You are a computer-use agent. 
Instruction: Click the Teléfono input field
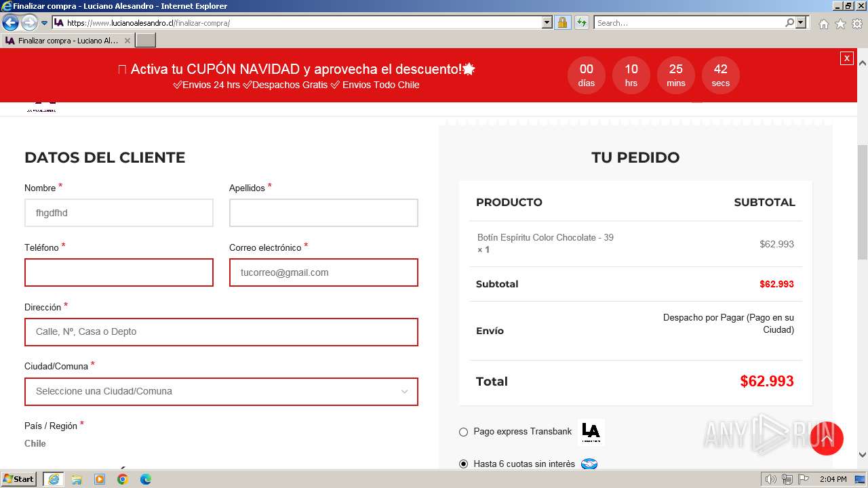tap(119, 272)
